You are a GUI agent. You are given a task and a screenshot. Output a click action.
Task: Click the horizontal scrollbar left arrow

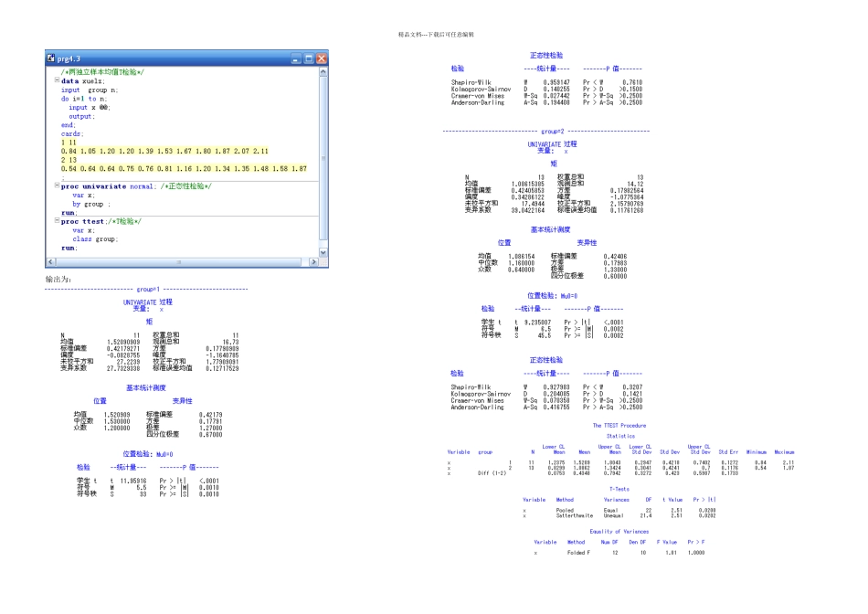(x=50, y=262)
